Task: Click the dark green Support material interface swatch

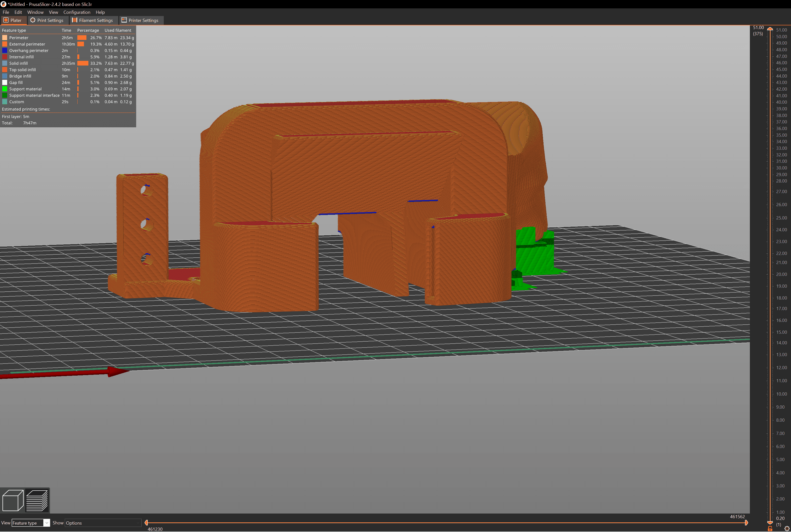Action: 5,95
